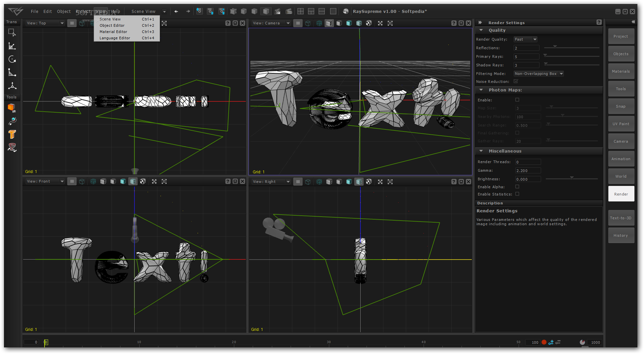Switch to four-pane viewport layout icon
The height and width of the screenshot is (354, 644).
pyautogui.click(x=300, y=12)
